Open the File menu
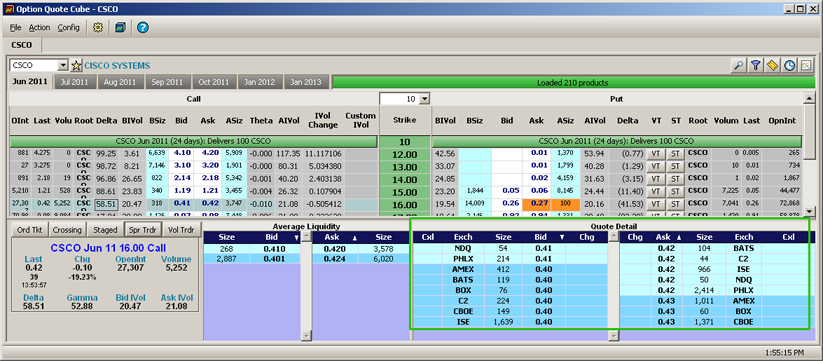 15,27
